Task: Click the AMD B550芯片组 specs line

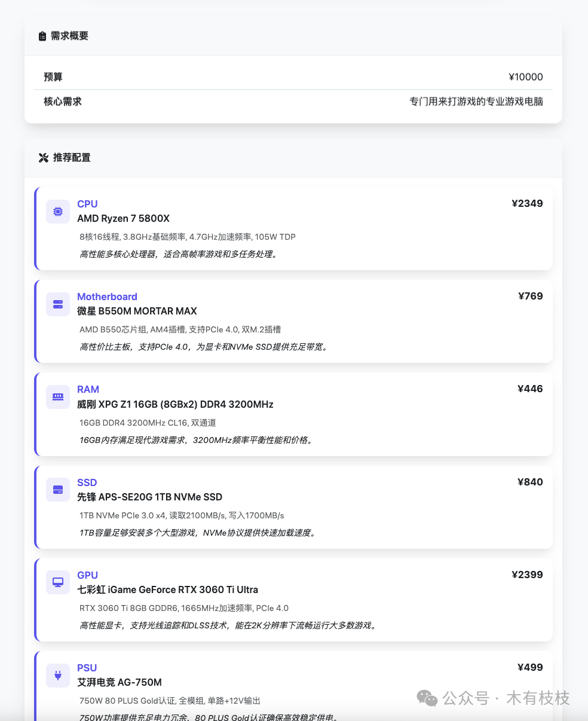Action: click(x=180, y=329)
